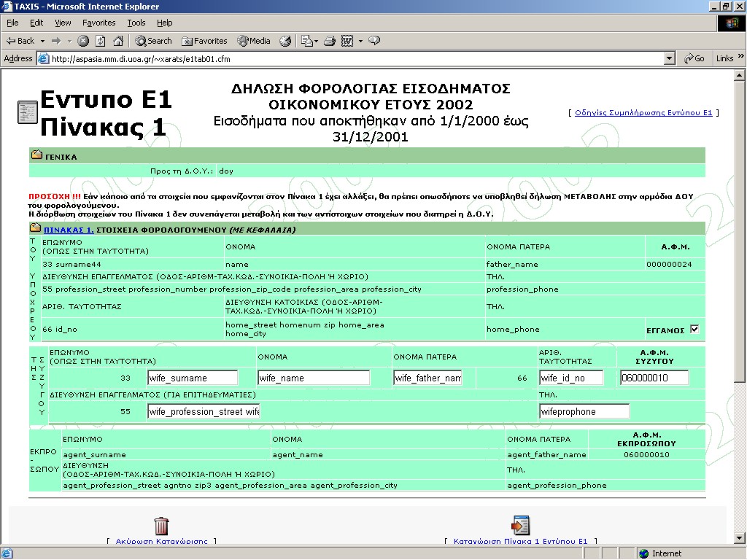Open the Help menu
Screen dimensions: 747x560
(x=165, y=23)
